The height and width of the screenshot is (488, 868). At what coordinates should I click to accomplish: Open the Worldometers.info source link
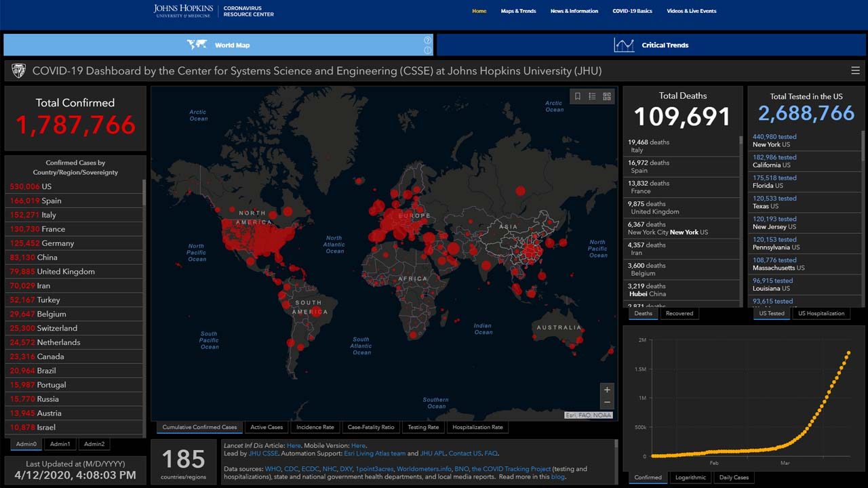tap(424, 469)
